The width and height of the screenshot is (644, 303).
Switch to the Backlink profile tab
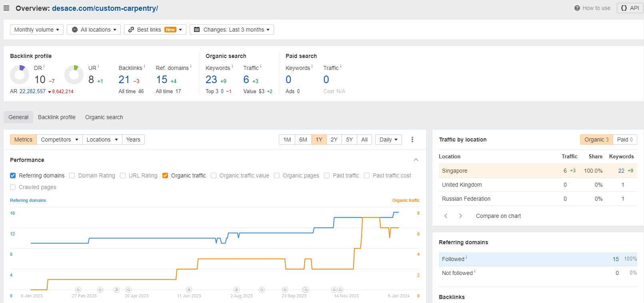(x=57, y=117)
